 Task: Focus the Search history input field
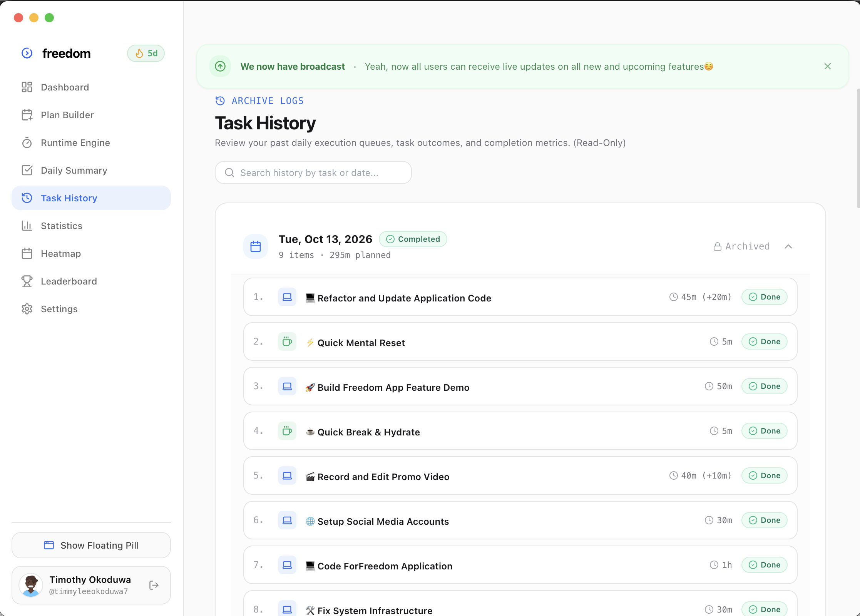pyautogui.click(x=313, y=172)
